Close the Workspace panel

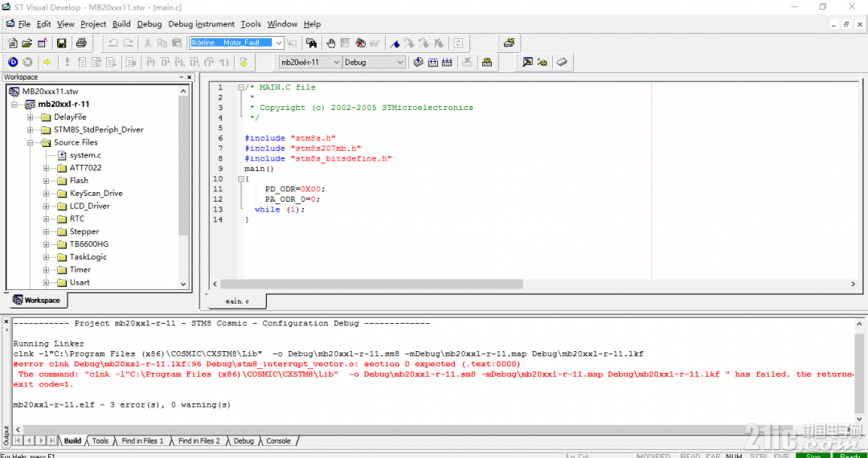(x=190, y=77)
